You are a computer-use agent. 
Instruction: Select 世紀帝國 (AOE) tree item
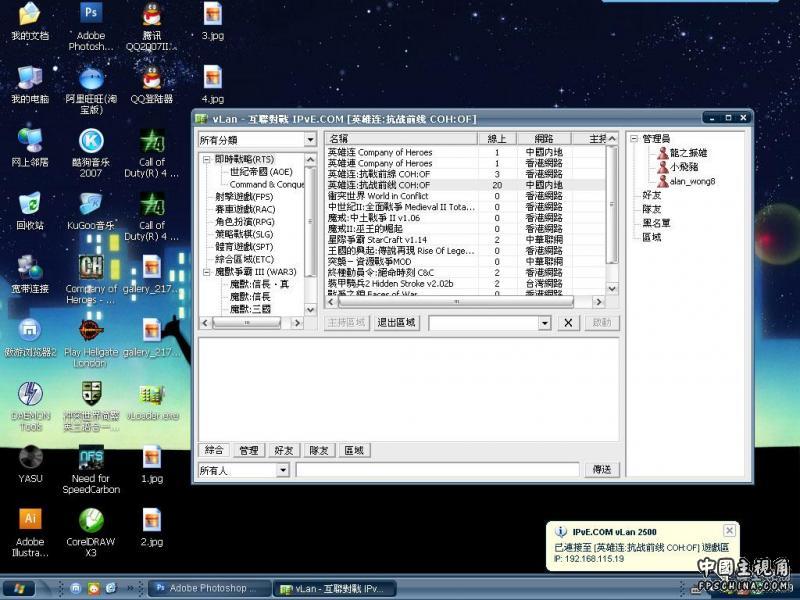[261, 172]
